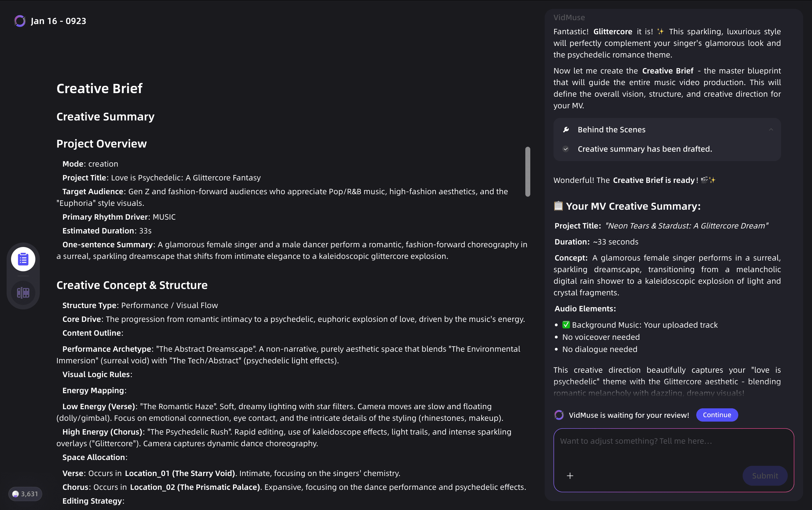Collapse the Behind the Scenes chevron

(x=771, y=130)
